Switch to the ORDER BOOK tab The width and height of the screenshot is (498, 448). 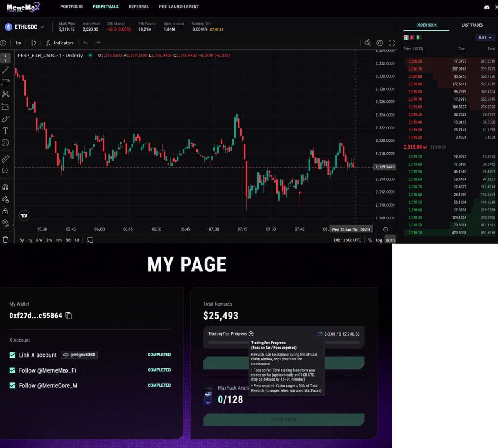pyautogui.click(x=427, y=25)
